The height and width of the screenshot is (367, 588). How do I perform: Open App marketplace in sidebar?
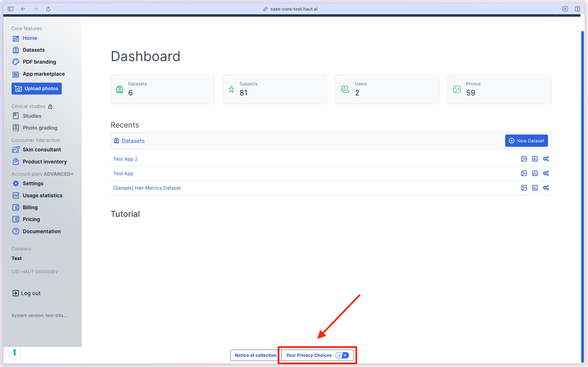44,74
